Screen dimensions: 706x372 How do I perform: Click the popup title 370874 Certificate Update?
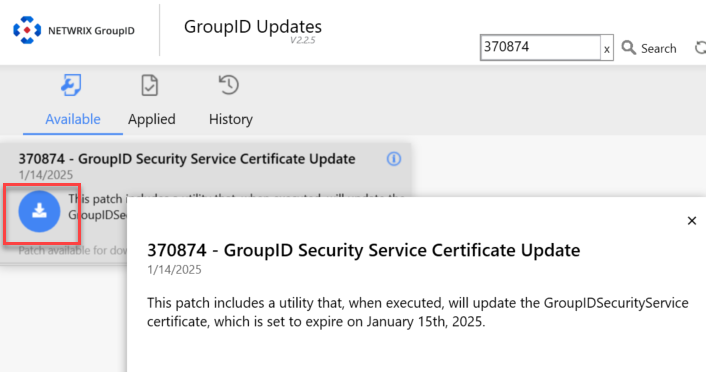[363, 250]
